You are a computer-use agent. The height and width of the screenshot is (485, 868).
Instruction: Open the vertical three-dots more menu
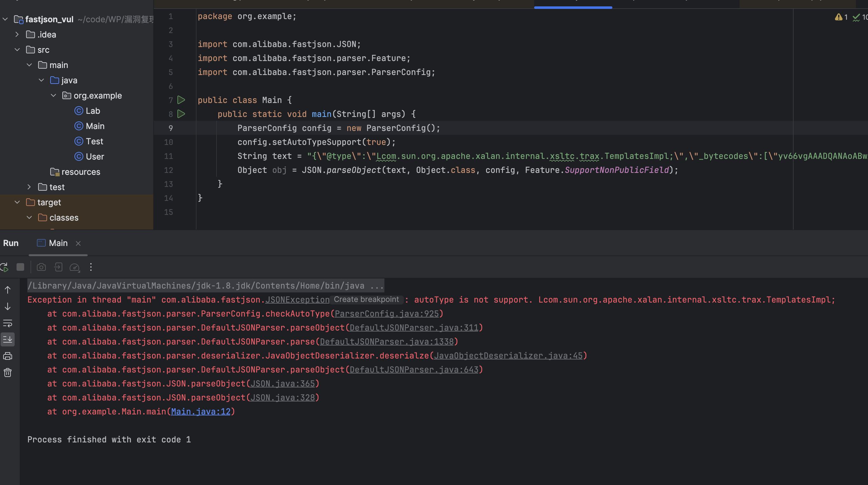pos(91,267)
